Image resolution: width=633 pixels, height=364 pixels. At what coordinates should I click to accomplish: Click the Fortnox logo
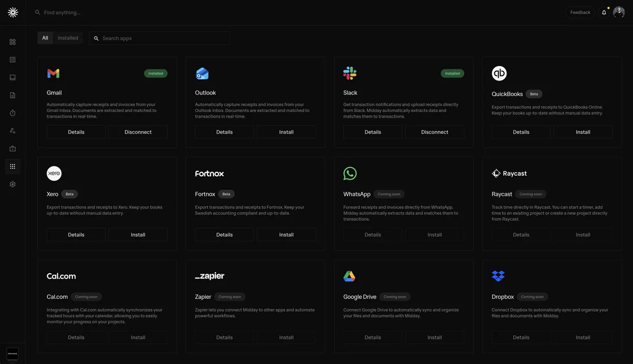pos(209,174)
